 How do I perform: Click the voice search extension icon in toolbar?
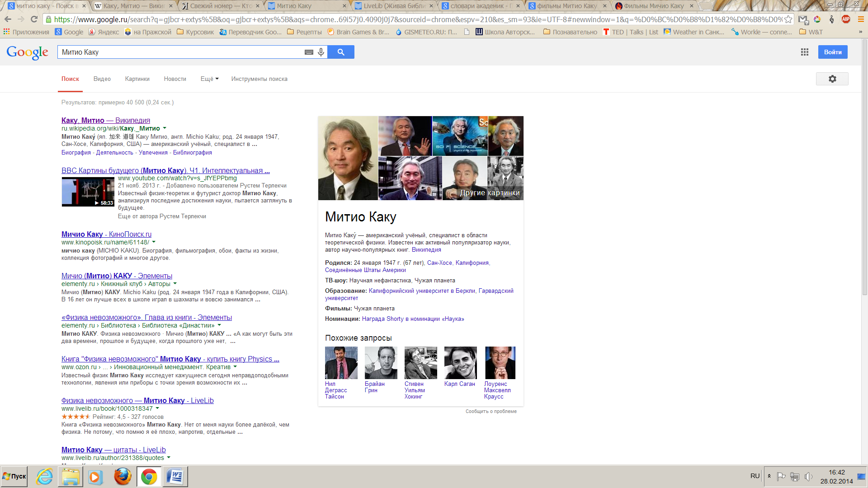[x=831, y=19]
